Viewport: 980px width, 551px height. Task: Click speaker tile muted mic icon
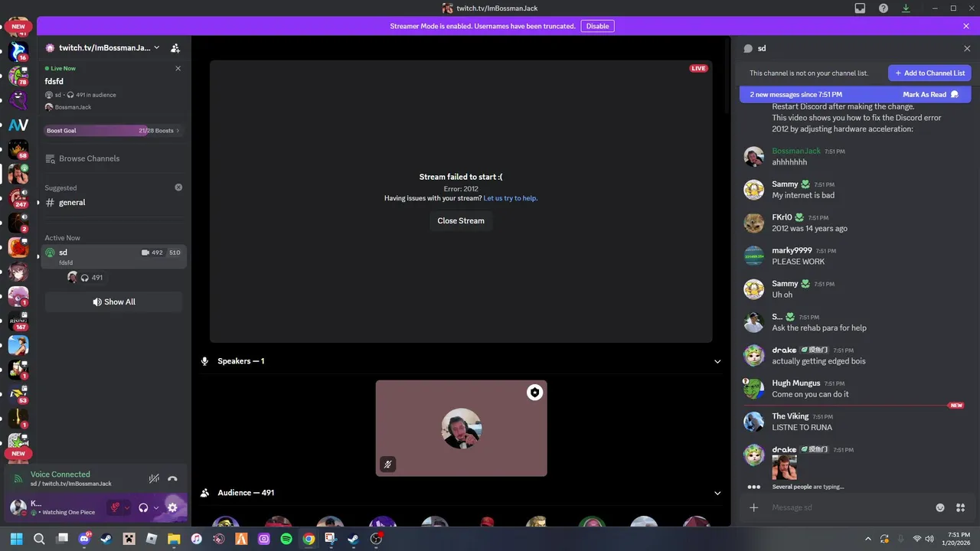[x=388, y=464]
